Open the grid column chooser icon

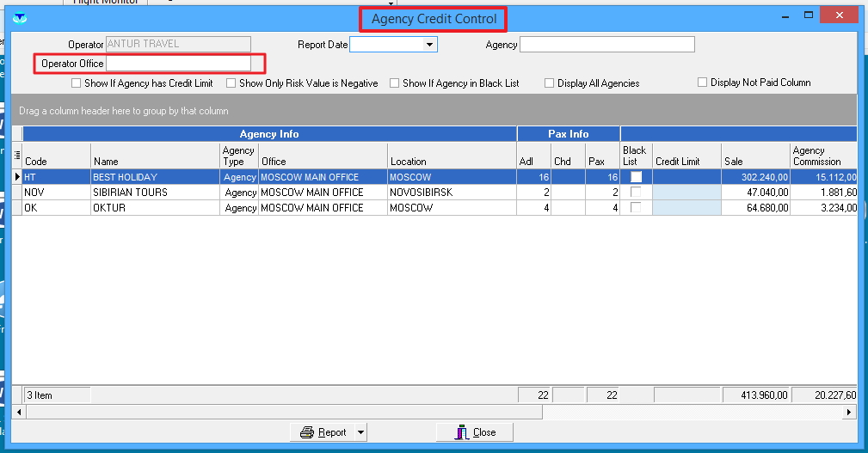17,155
